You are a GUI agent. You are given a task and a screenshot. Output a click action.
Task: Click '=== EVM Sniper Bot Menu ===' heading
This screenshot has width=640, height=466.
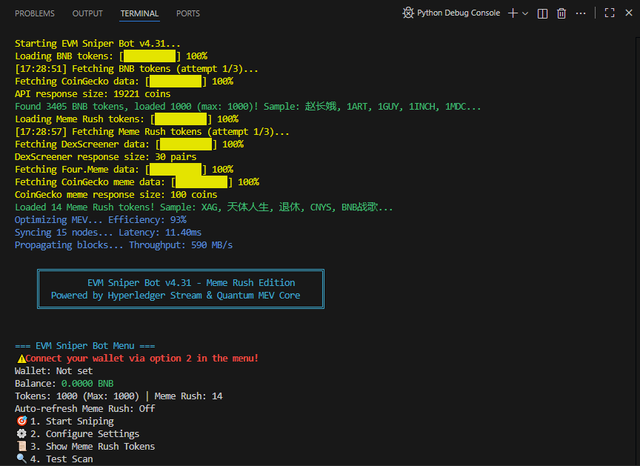(85, 346)
